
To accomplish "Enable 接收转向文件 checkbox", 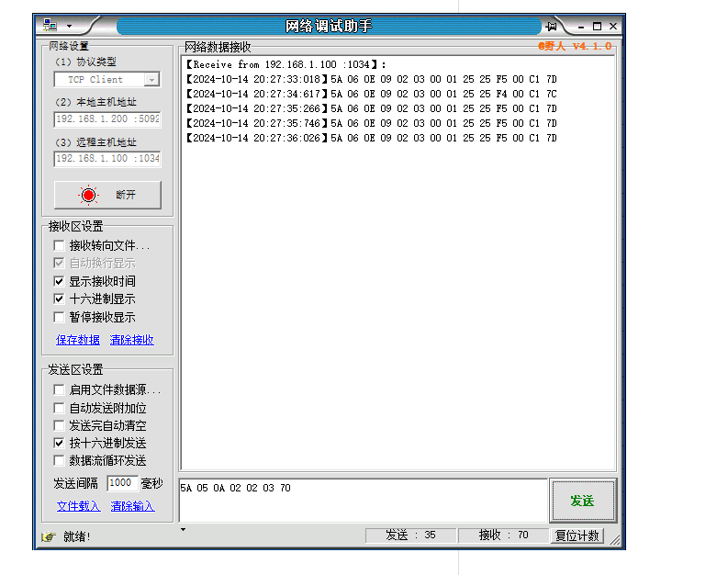I will click(x=60, y=245).
